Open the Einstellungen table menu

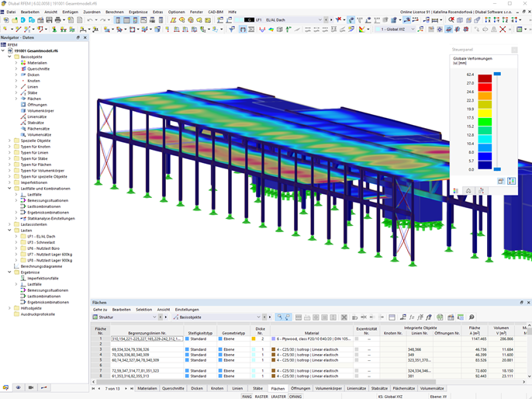(187, 310)
